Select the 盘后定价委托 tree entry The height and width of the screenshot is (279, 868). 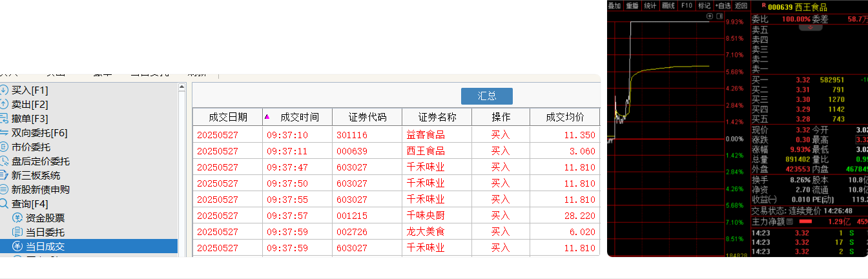pyautogui.click(x=41, y=161)
